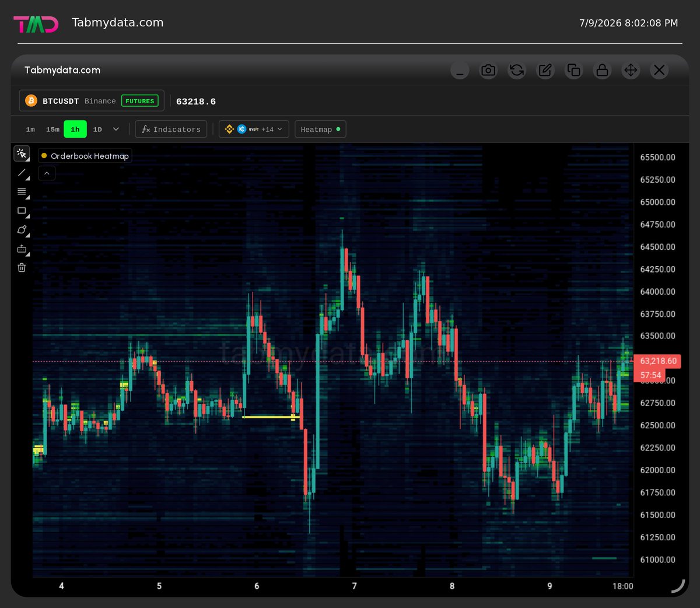Viewport: 700px width, 608px height.
Task: Click the date 9 on time axis
Action: coord(549,586)
